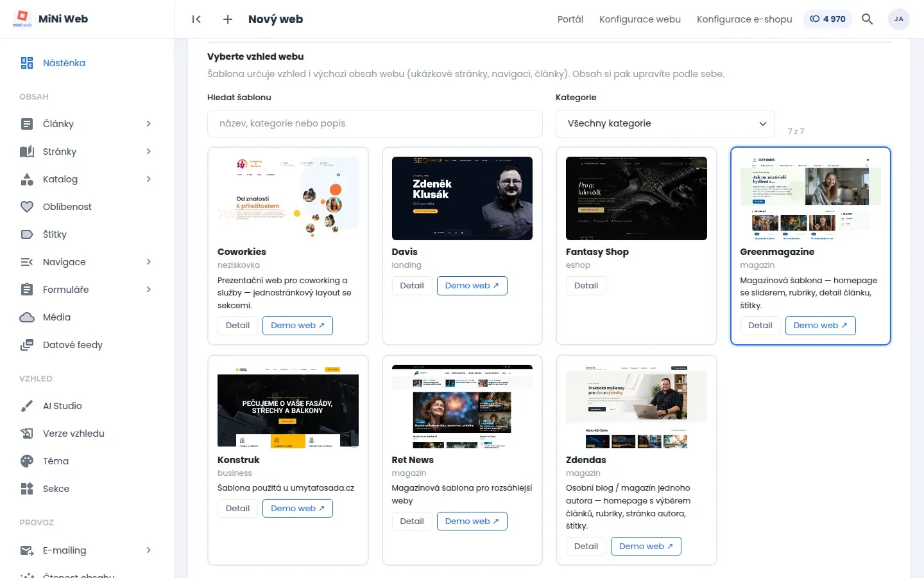This screenshot has height=578, width=924.
Task: Select the Konstruk template thumbnail
Action: tap(288, 406)
